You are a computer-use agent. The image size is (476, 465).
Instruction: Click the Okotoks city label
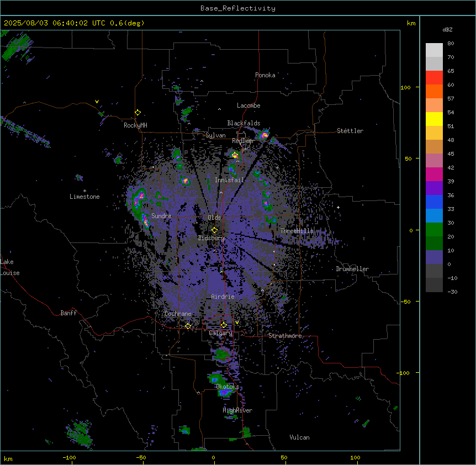tap(228, 387)
